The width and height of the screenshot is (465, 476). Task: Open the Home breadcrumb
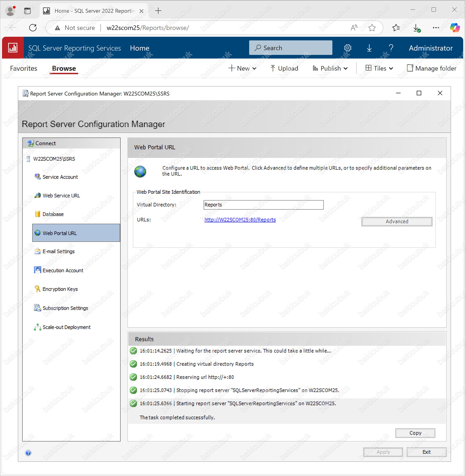tap(140, 48)
